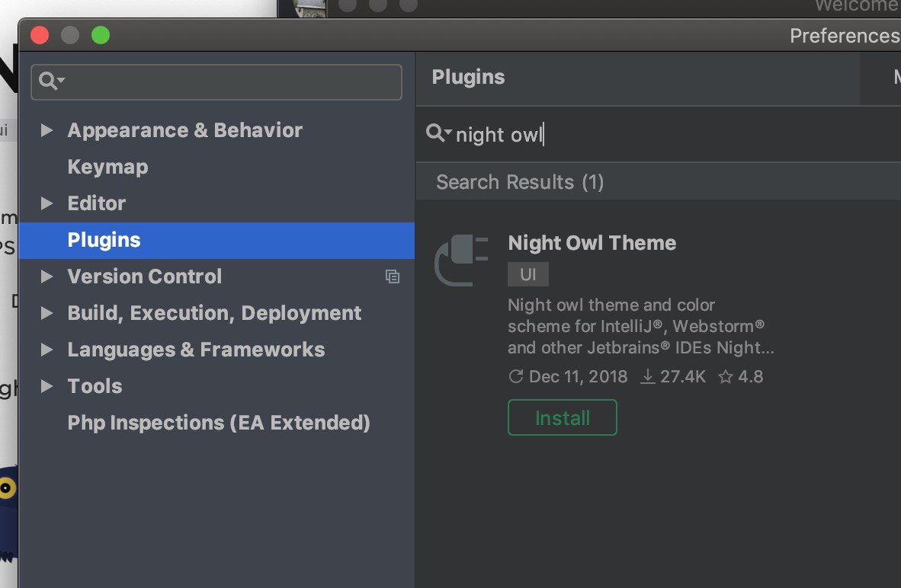Screen dimensions: 901x588
Task: Expand the Editor settings node
Action: coord(46,203)
